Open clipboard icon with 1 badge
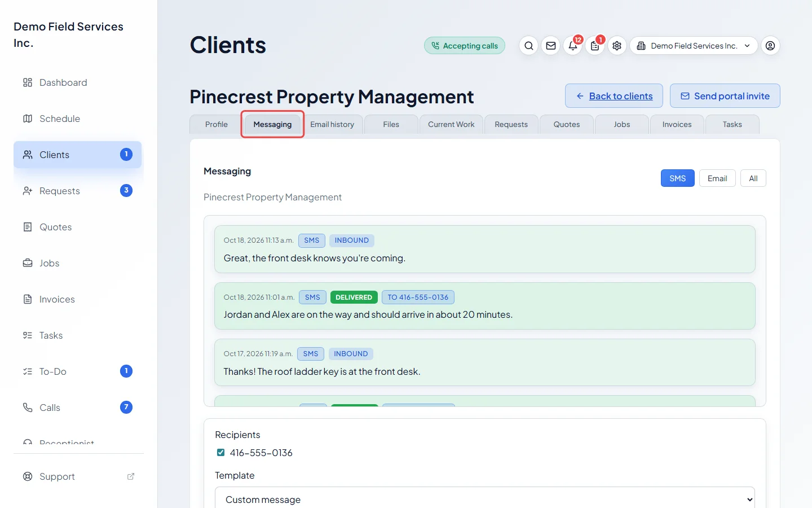This screenshot has width=812, height=508. (x=595, y=46)
